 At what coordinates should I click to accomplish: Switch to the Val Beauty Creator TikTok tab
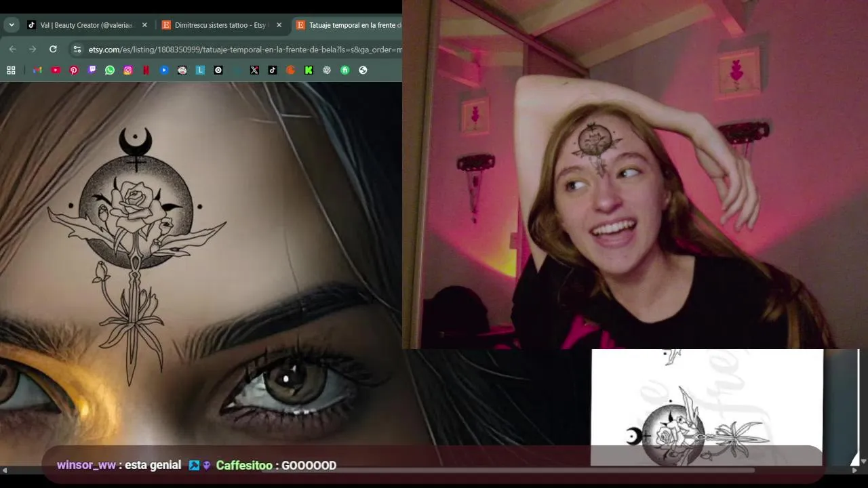(x=87, y=25)
